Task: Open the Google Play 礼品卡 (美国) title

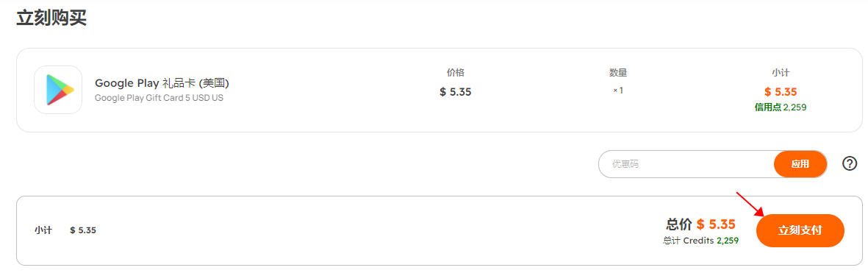Action: [x=162, y=83]
